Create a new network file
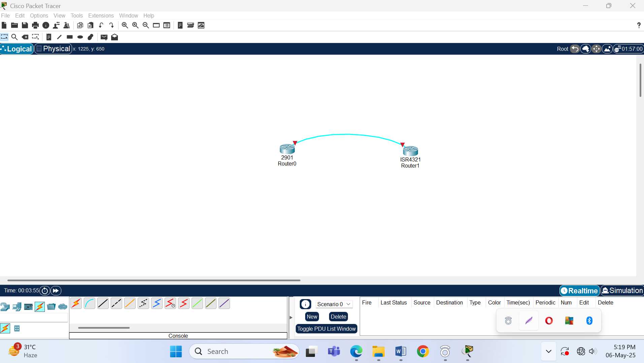The image size is (644, 363). click(x=4, y=25)
